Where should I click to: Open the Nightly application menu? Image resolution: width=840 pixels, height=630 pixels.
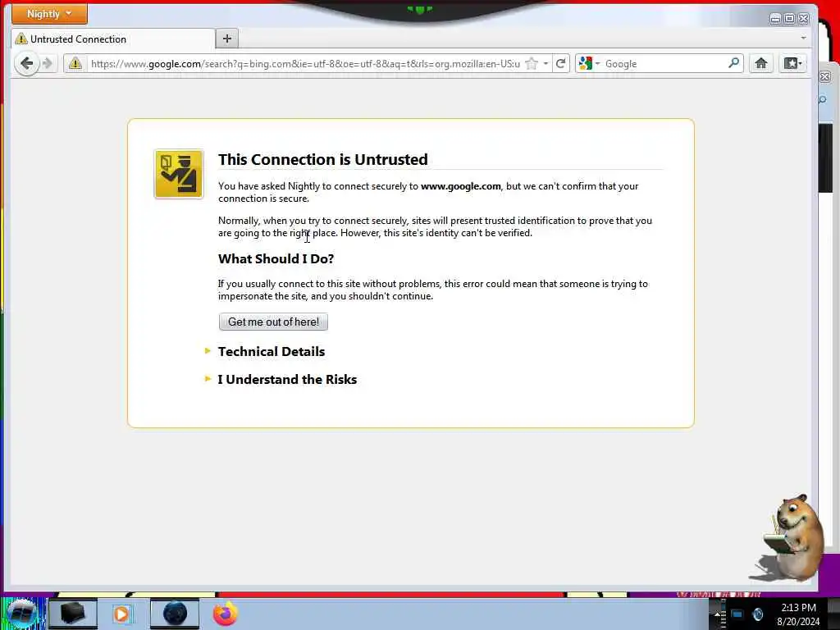[x=49, y=14]
